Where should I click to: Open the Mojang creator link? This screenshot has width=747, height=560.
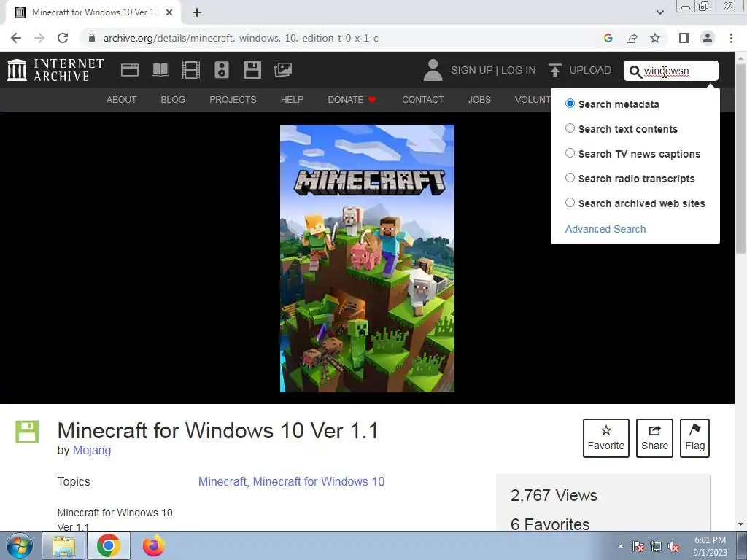pyautogui.click(x=92, y=450)
